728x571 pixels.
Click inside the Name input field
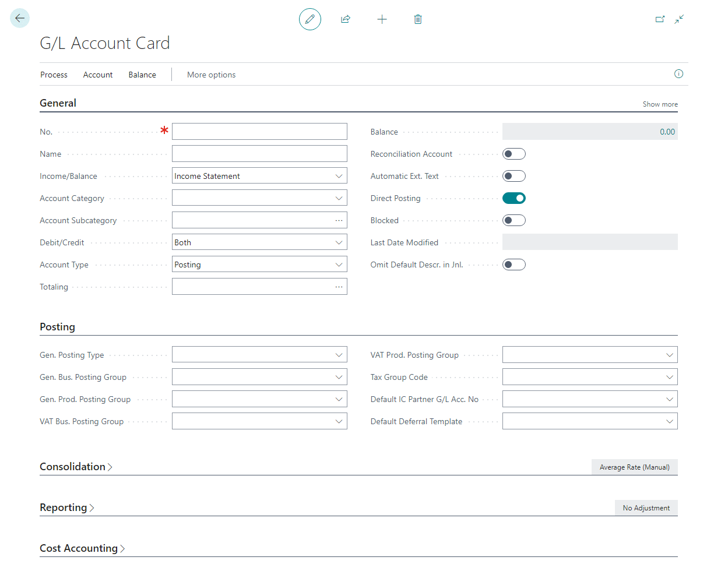(259, 153)
